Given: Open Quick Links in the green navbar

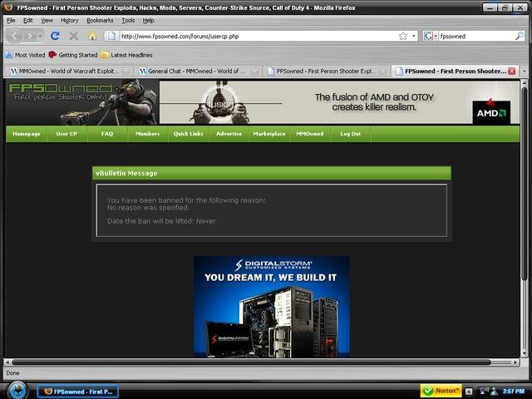Looking at the screenshot, I should (189, 134).
